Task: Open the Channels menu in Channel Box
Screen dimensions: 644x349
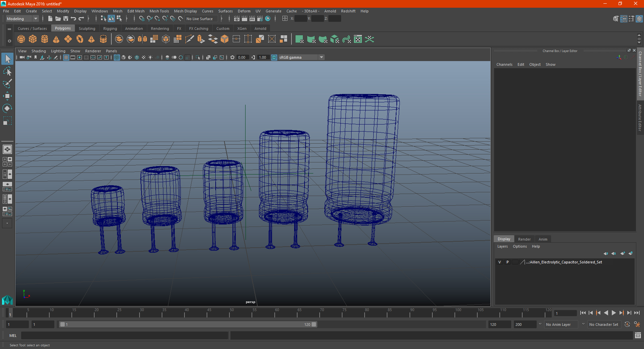Action: [504, 64]
